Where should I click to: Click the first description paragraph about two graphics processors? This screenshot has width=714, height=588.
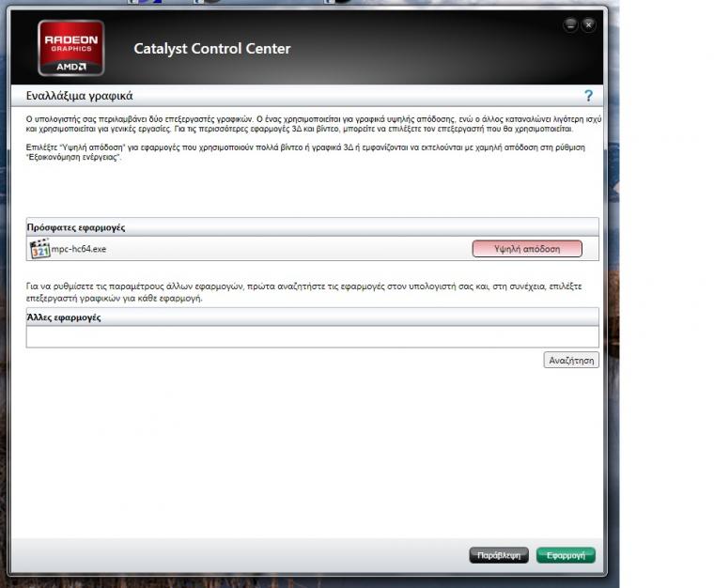click(310, 126)
